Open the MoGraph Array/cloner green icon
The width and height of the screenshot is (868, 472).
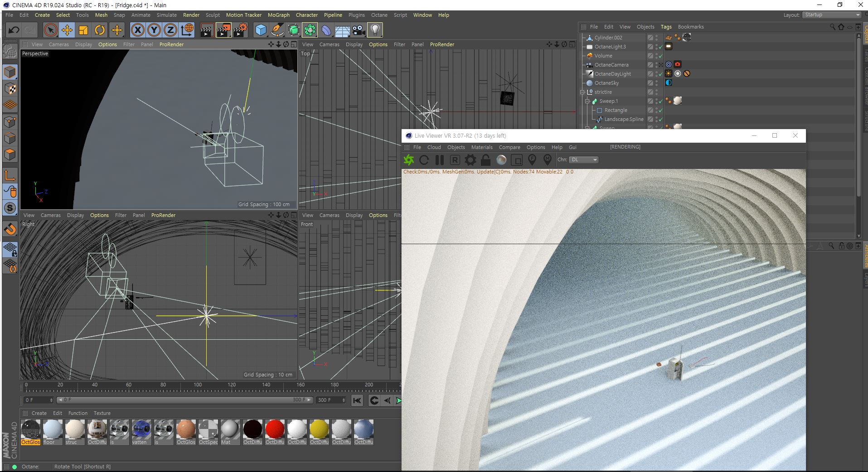point(310,30)
